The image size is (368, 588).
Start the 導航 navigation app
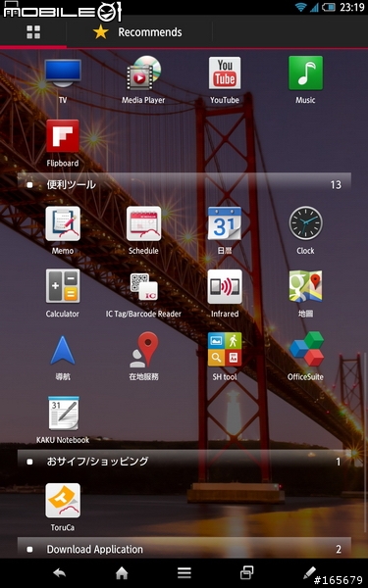(63, 350)
